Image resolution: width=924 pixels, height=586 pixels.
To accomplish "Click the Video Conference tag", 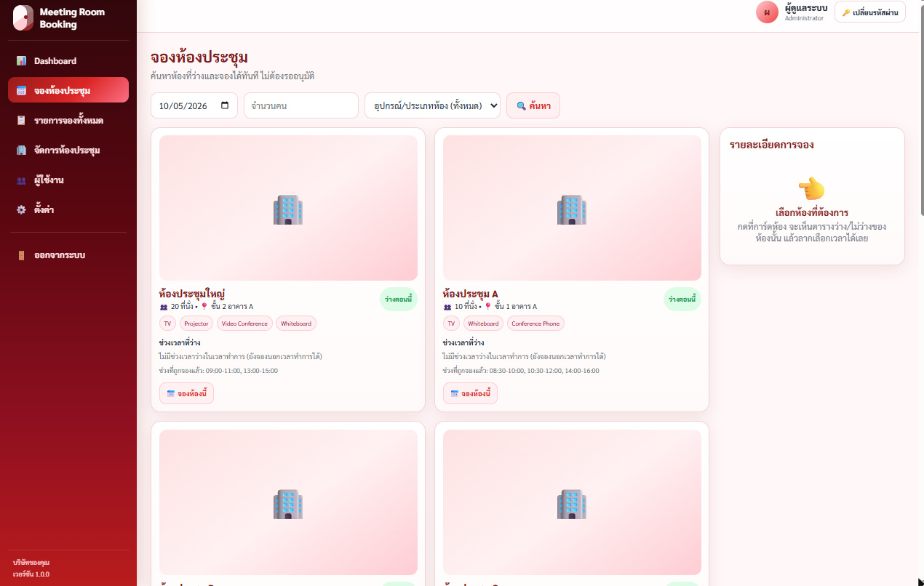I will point(245,324).
